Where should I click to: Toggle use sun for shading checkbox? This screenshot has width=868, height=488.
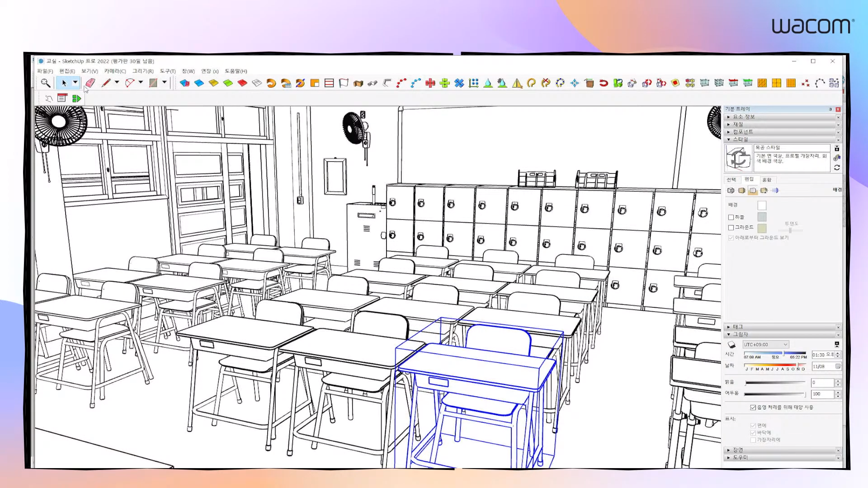[753, 408]
